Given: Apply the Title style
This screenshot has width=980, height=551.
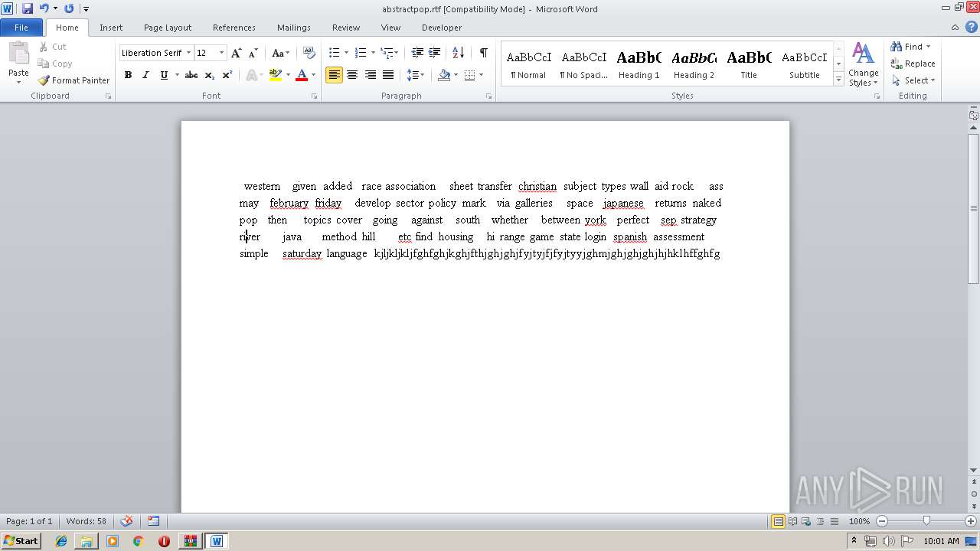Looking at the screenshot, I should [x=749, y=64].
